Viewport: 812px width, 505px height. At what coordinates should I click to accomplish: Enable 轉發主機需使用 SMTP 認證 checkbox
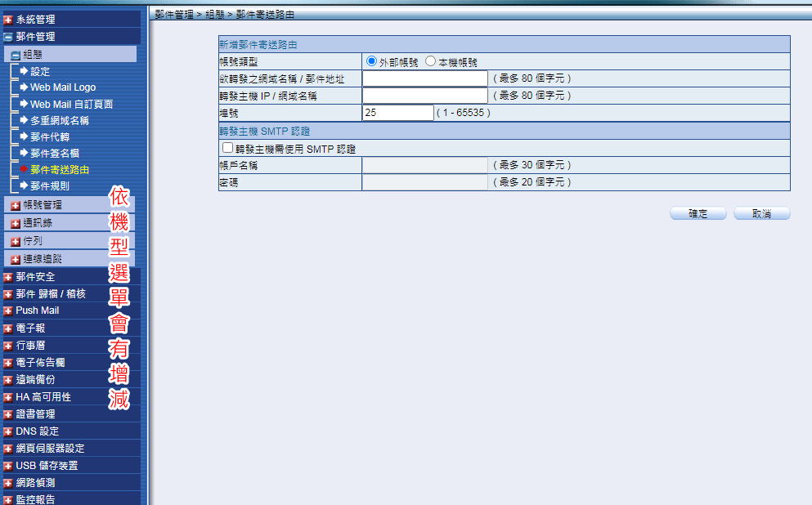pos(228,148)
